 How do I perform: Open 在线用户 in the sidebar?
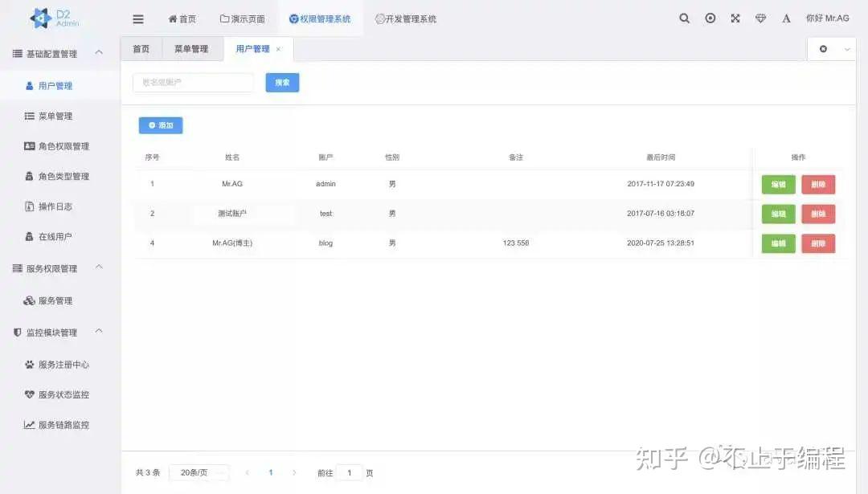coord(59,236)
